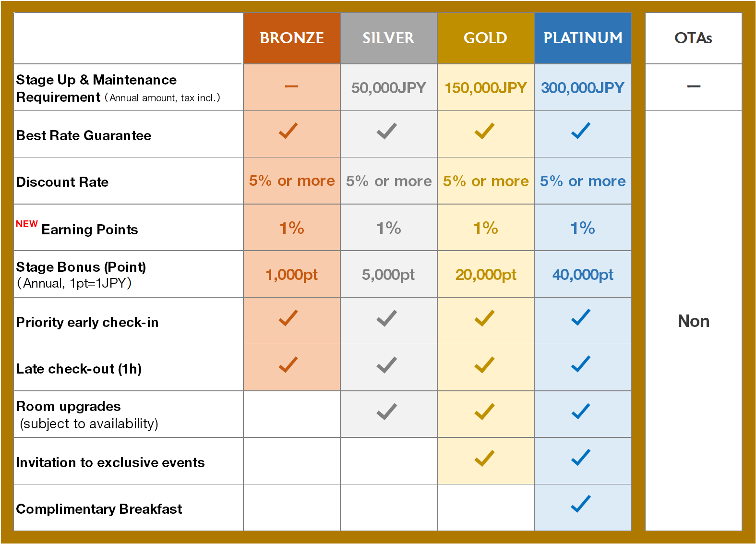Select the SILVER column header
Image resolution: width=756 pixels, height=544 pixels.
(389, 38)
